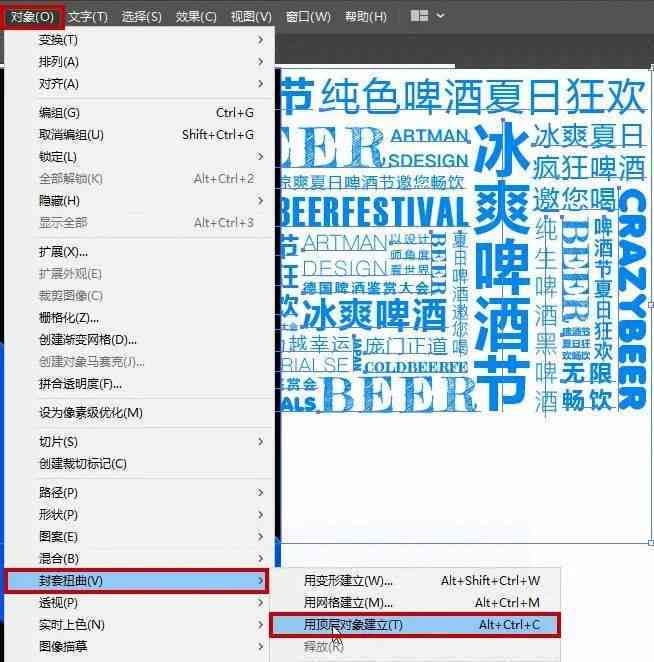Open the 效果(C) menu

[x=195, y=17]
